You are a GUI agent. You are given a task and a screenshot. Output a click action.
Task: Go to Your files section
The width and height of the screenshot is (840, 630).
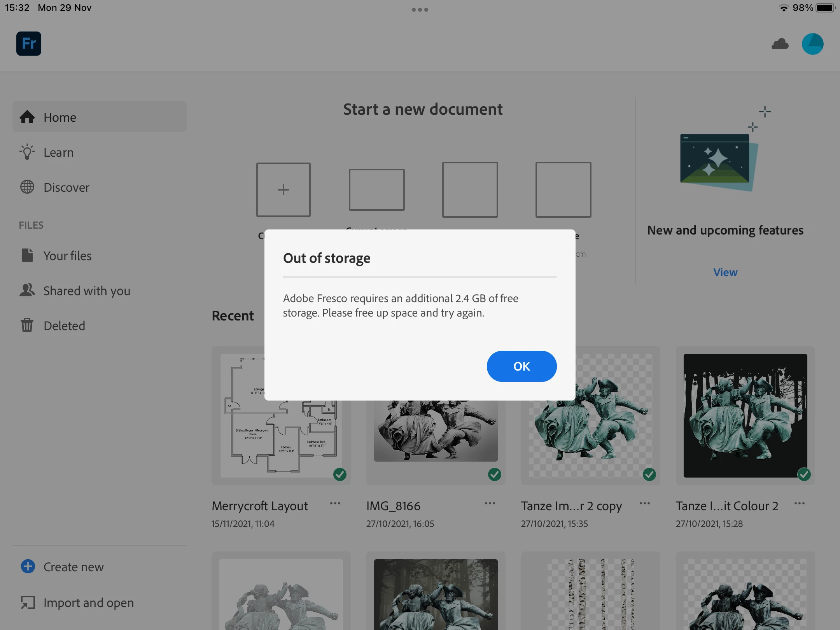tap(67, 255)
